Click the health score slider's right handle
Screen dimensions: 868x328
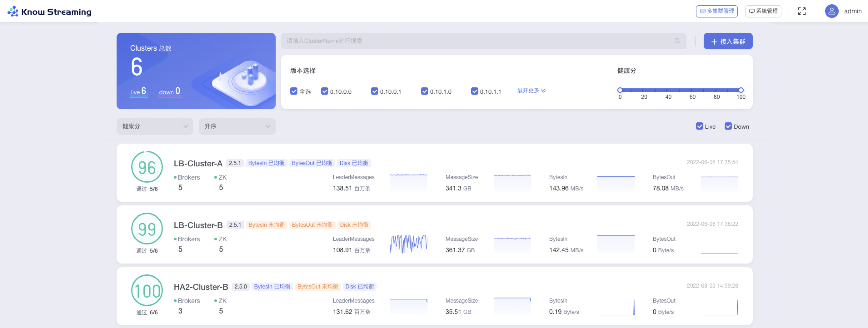(x=741, y=90)
